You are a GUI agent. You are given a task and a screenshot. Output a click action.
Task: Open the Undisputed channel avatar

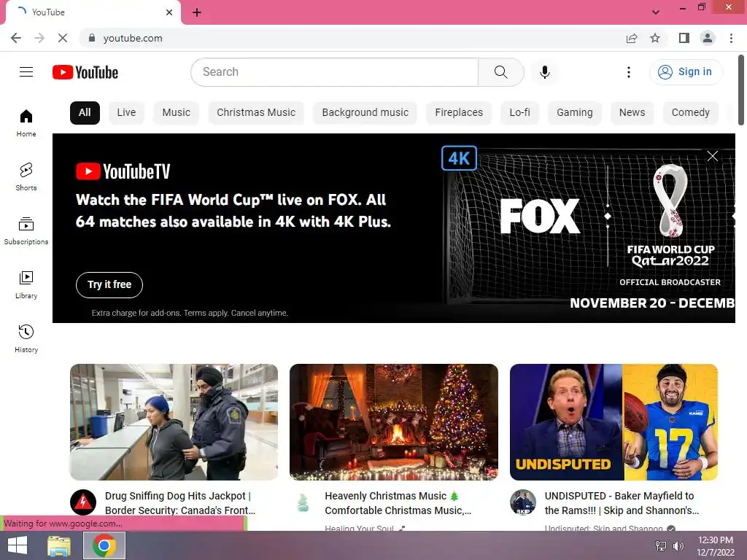[x=523, y=502]
